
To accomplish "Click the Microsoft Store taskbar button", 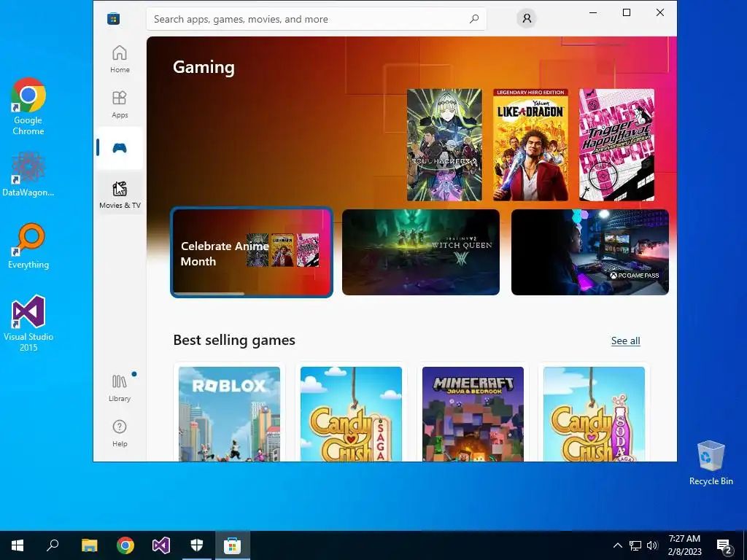I will (233, 545).
